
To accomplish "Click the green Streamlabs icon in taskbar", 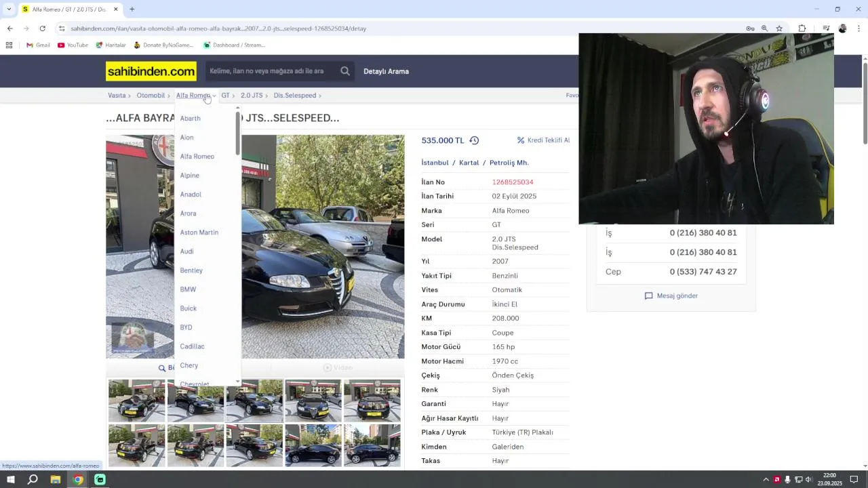I will pos(100,480).
